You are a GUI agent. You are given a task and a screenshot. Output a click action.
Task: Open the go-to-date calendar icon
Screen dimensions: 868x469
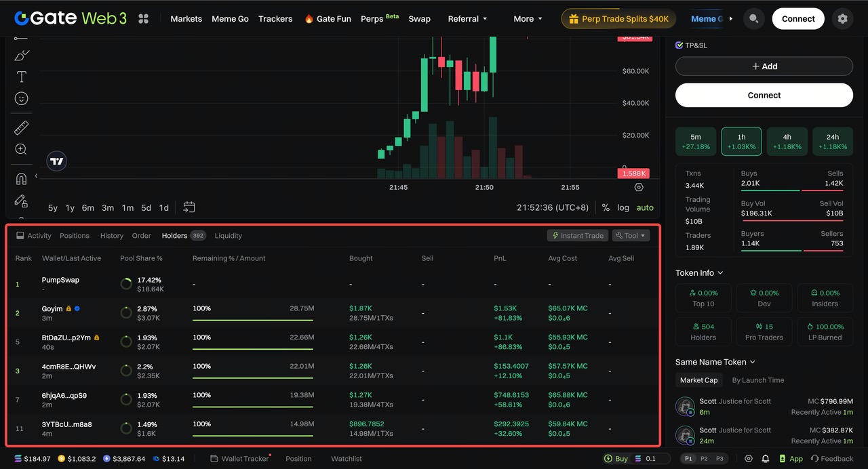click(189, 207)
